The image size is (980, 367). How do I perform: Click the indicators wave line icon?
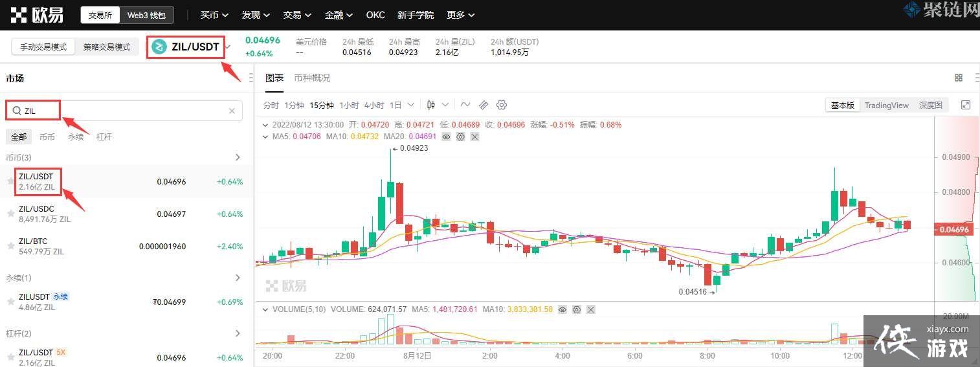[465, 105]
